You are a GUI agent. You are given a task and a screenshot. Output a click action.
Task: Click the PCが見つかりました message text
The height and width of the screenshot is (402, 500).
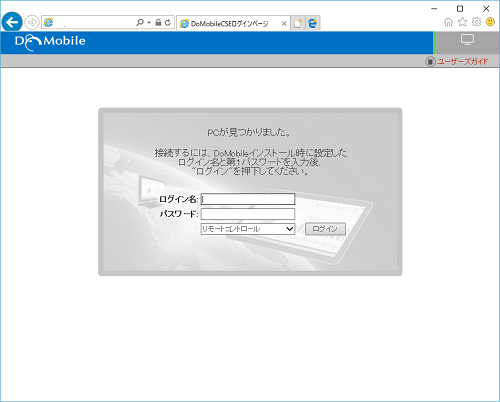tap(249, 133)
